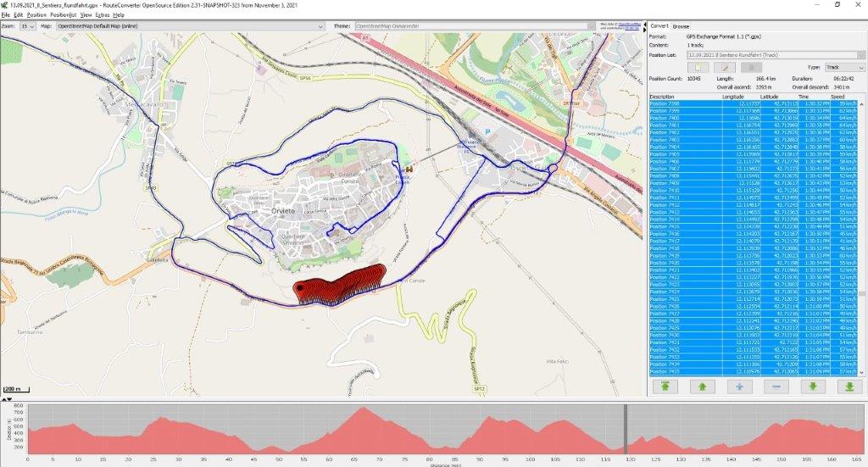Switch to the Browse tab
The height and width of the screenshot is (467, 868).
[682, 26]
